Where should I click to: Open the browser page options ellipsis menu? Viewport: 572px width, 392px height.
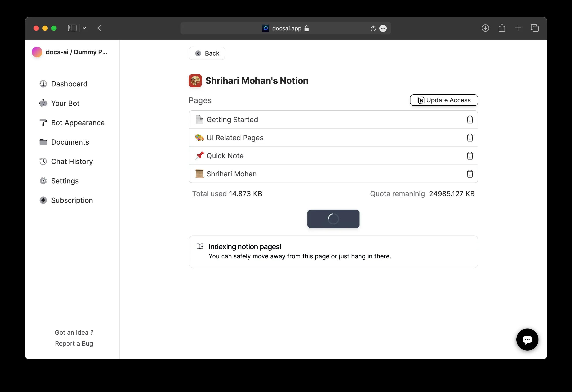(x=383, y=28)
